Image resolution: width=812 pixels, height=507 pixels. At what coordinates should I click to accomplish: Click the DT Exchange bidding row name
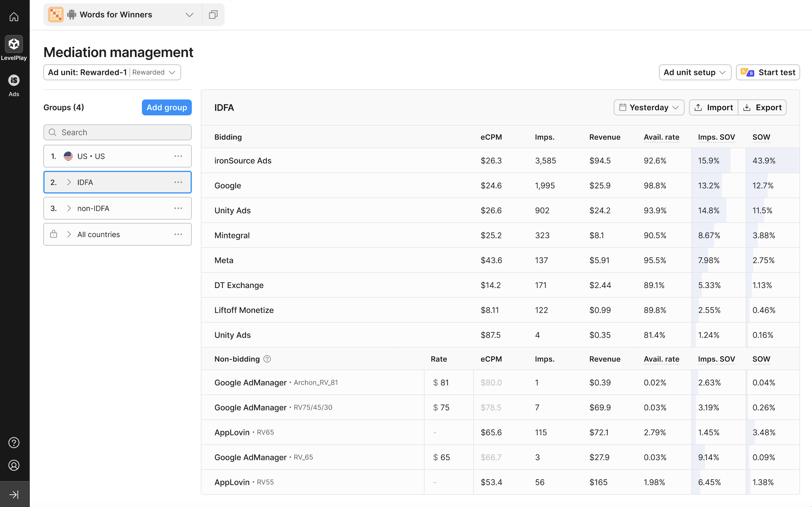pos(239,285)
